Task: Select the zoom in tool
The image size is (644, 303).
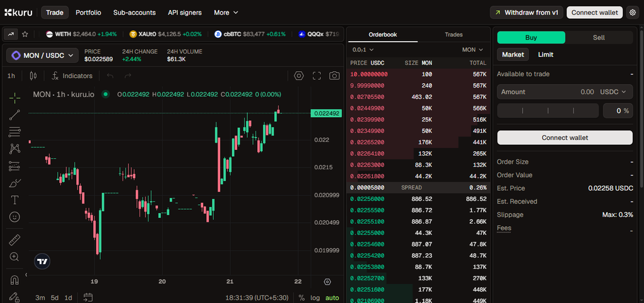Action: (x=15, y=257)
